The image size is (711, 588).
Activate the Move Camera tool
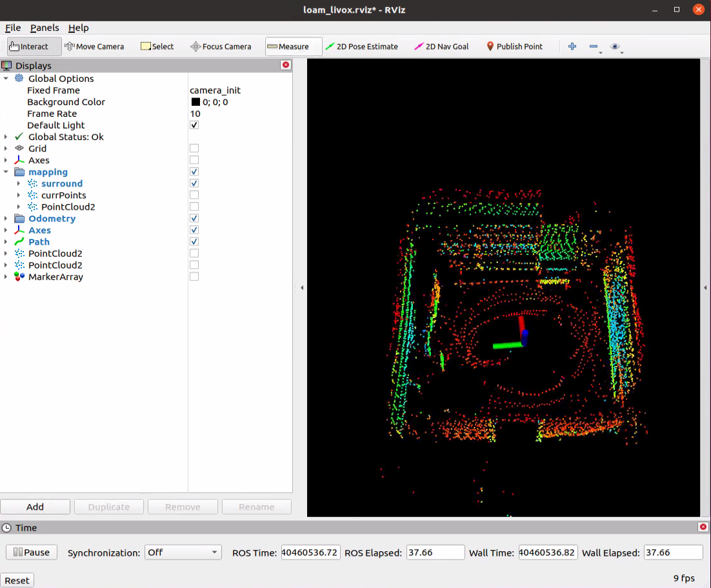pyautogui.click(x=94, y=46)
